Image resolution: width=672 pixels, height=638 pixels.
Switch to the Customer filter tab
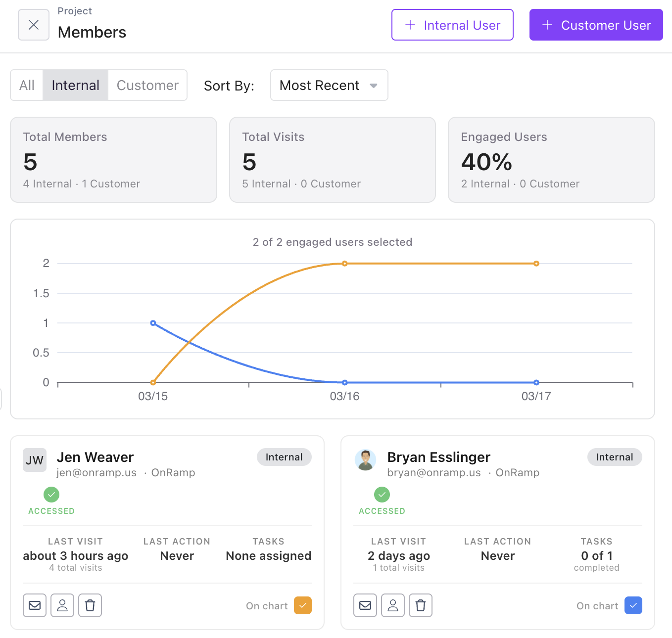(x=147, y=85)
